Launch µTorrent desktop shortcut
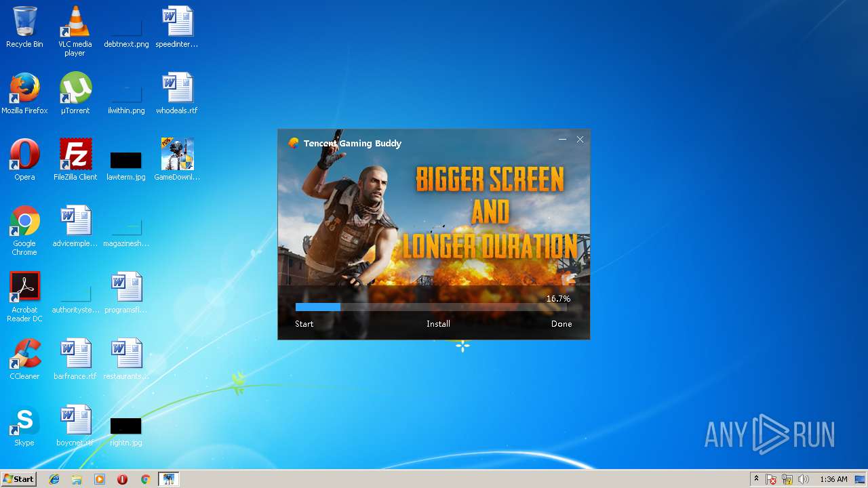Image resolution: width=868 pixels, height=488 pixels. coord(75,94)
